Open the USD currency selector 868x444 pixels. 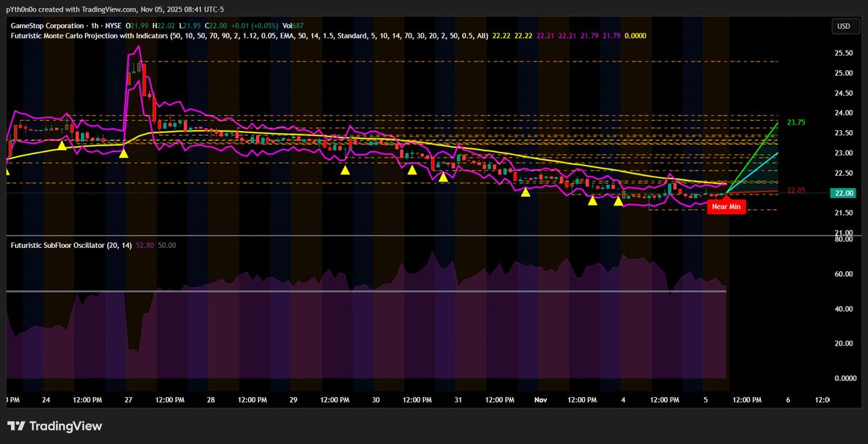click(843, 26)
